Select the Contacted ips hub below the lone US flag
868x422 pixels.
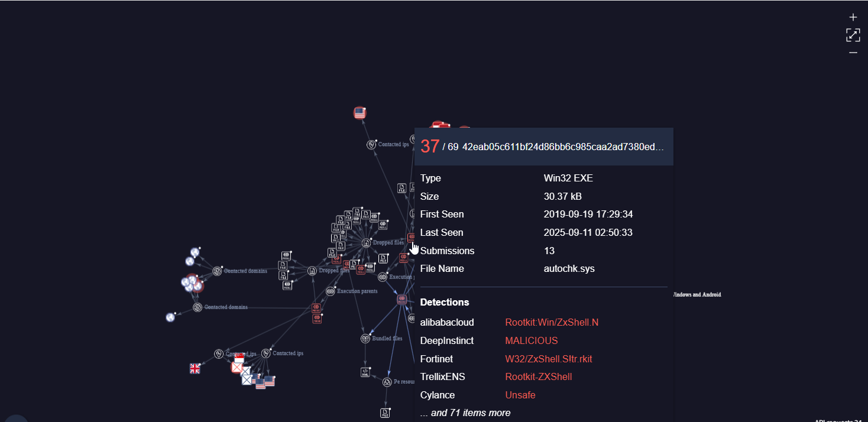[x=371, y=144]
